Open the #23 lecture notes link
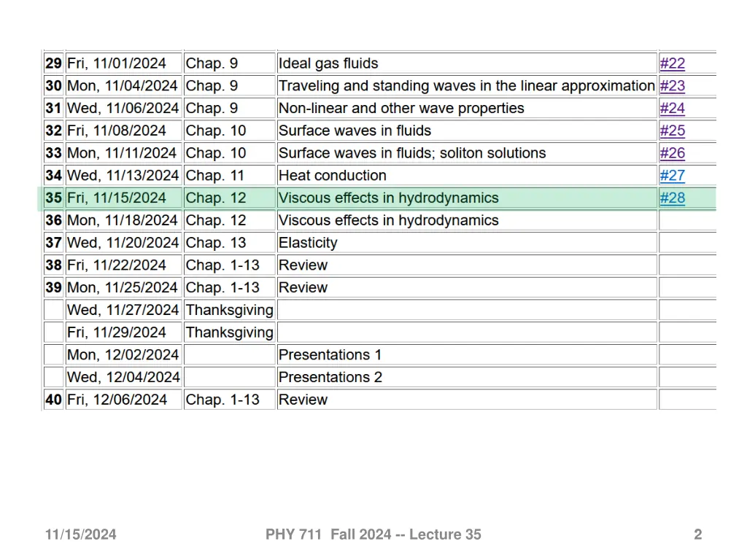This screenshot has width=747, height=560. [x=672, y=86]
